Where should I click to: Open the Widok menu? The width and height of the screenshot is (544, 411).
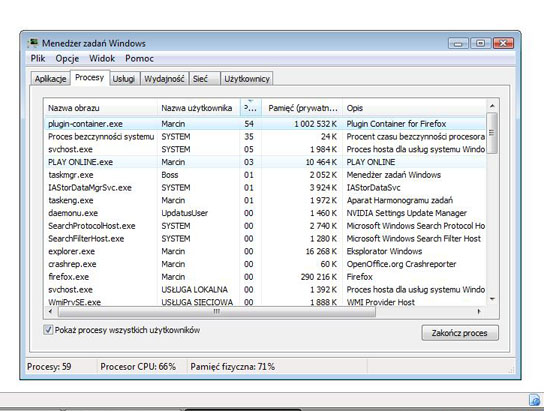tap(102, 58)
